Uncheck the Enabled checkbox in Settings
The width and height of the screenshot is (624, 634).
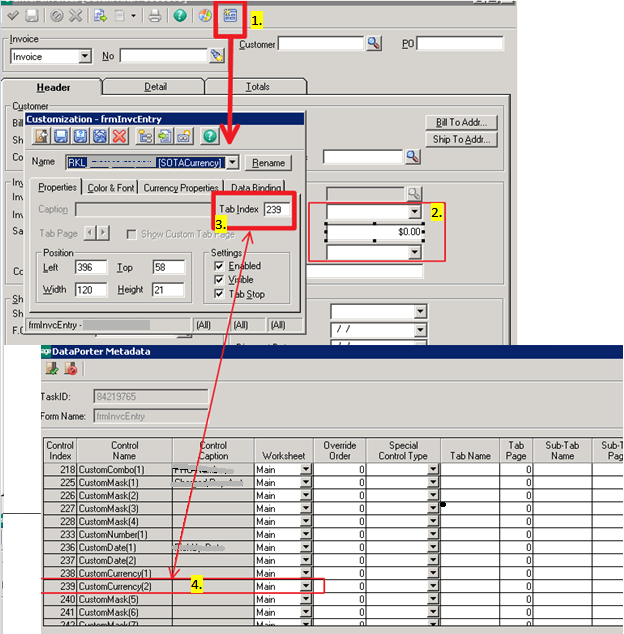point(220,266)
